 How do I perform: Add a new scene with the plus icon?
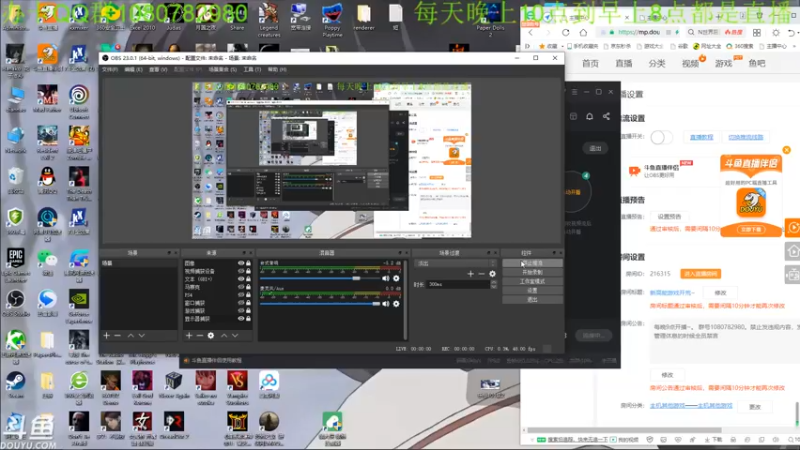pyautogui.click(x=107, y=335)
